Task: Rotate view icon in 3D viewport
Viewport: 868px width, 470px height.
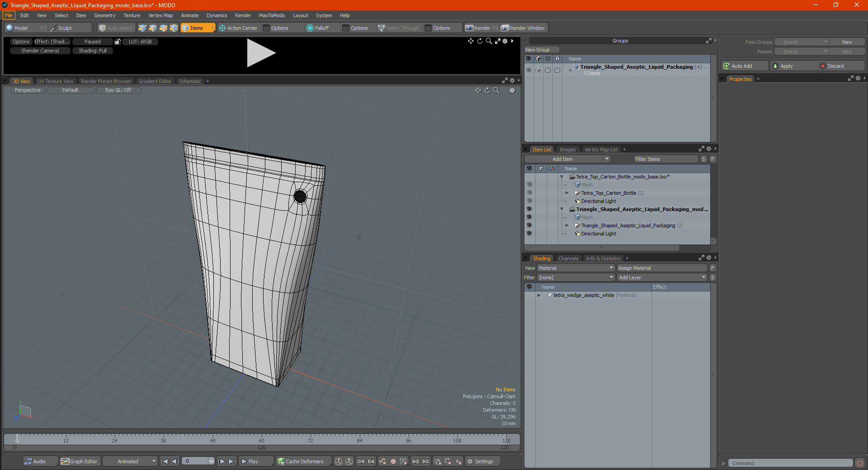Action: tap(487, 90)
